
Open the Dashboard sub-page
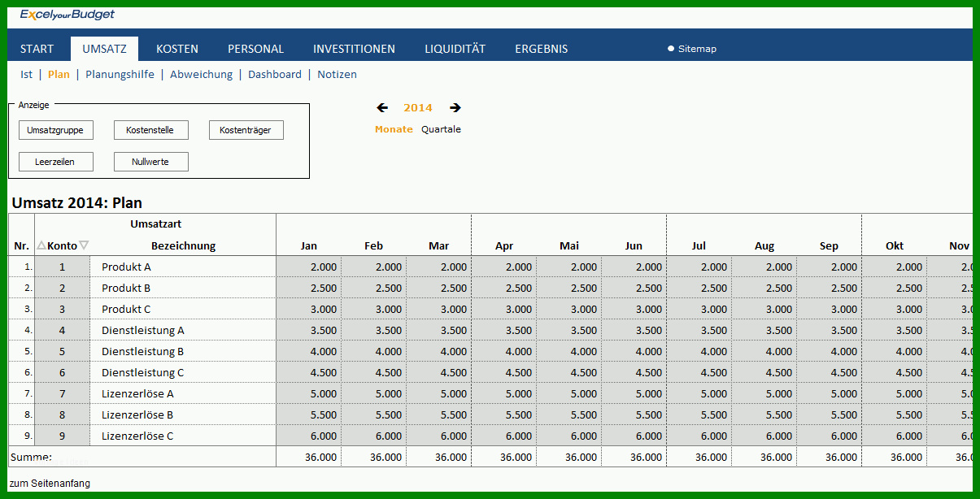[x=275, y=74]
